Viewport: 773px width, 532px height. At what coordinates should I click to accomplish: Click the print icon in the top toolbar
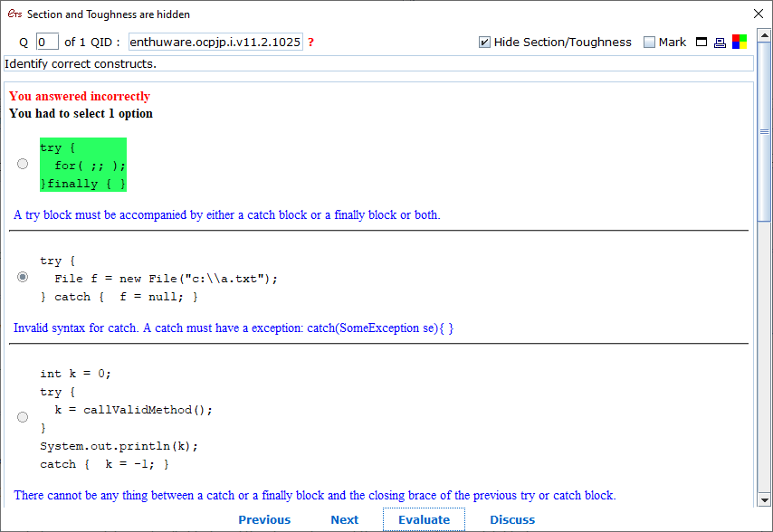pos(720,43)
